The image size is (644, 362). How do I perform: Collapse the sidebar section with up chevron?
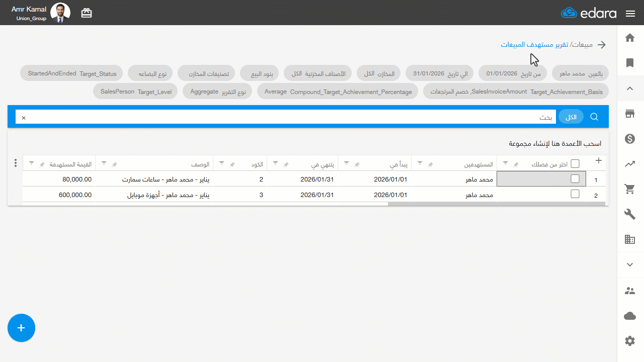630,88
